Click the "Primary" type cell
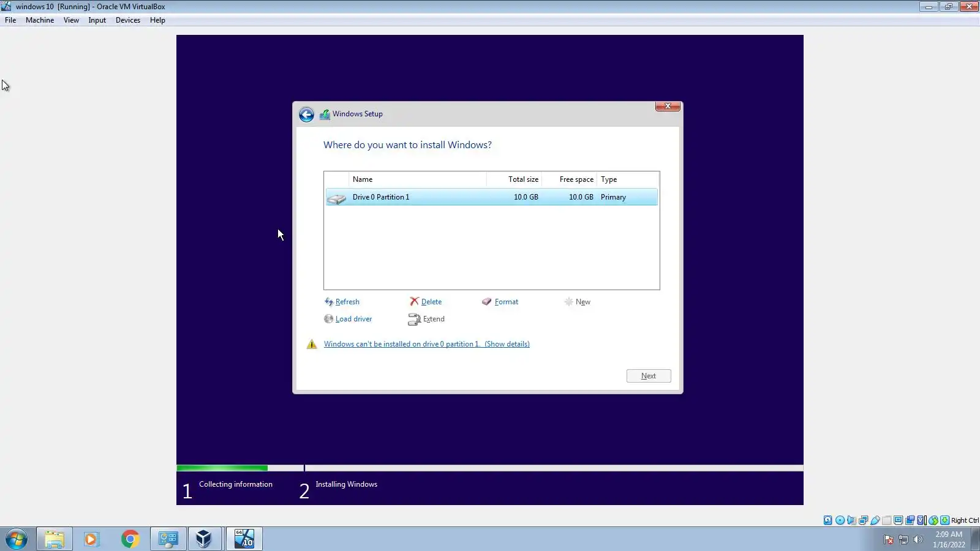The width and height of the screenshot is (980, 551). coord(613,197)
